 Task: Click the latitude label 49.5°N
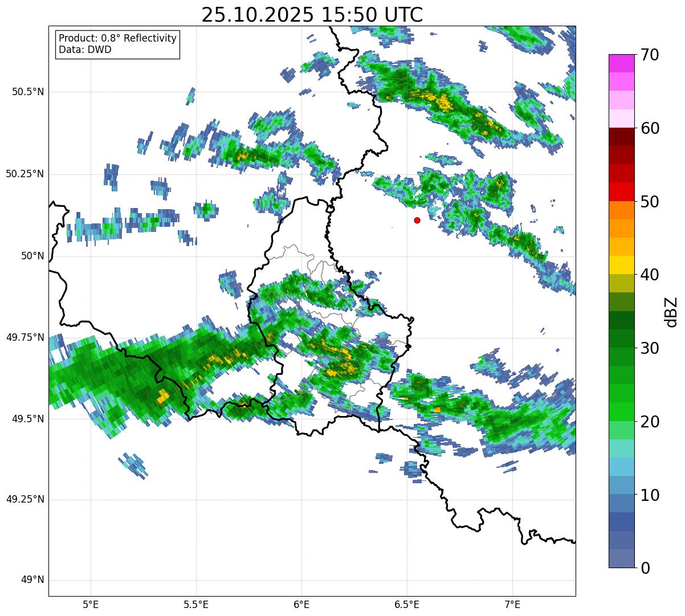click(x=28, y=419)
